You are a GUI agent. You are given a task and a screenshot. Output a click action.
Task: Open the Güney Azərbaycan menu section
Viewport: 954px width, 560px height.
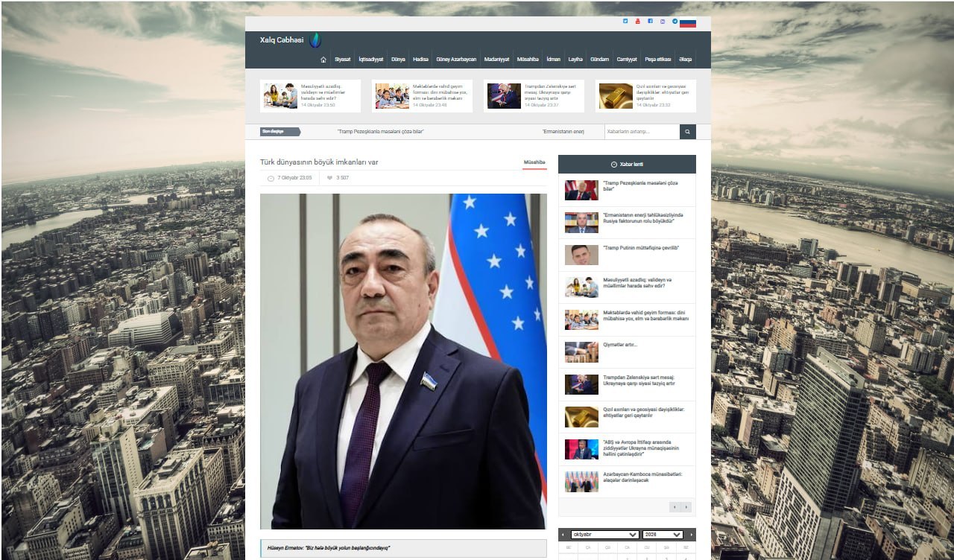point(456,60)
